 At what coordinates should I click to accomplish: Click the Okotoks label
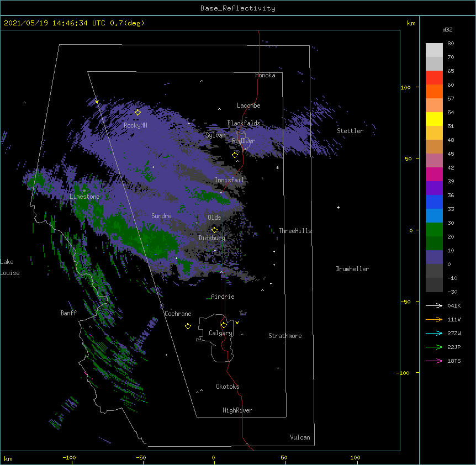tap(228, 387)
